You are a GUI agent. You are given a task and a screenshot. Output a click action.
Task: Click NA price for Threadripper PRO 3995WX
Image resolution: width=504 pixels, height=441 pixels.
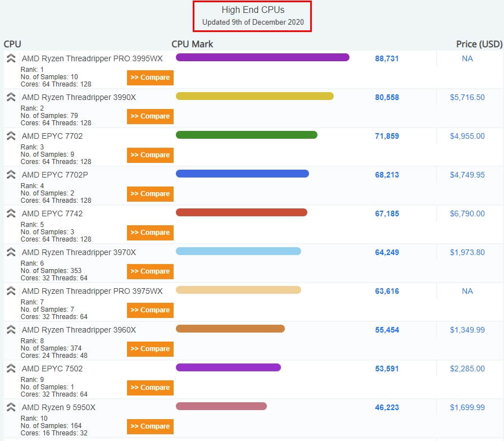(467, 58)
